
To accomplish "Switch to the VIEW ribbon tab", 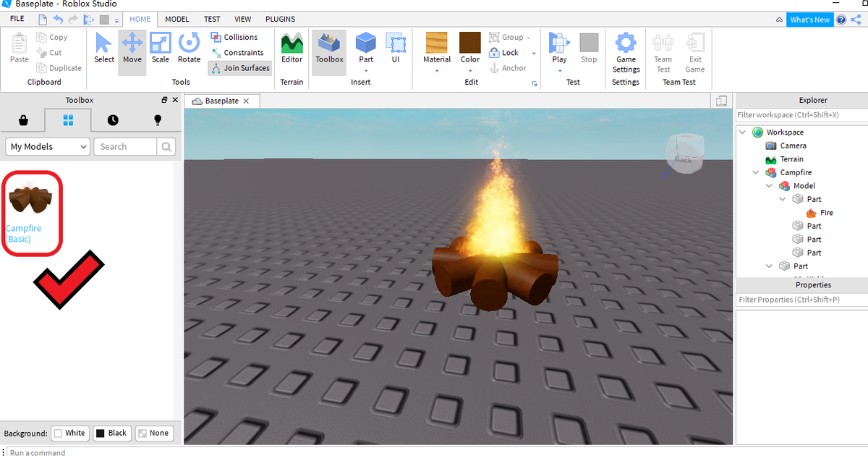I will coord(243,20).
